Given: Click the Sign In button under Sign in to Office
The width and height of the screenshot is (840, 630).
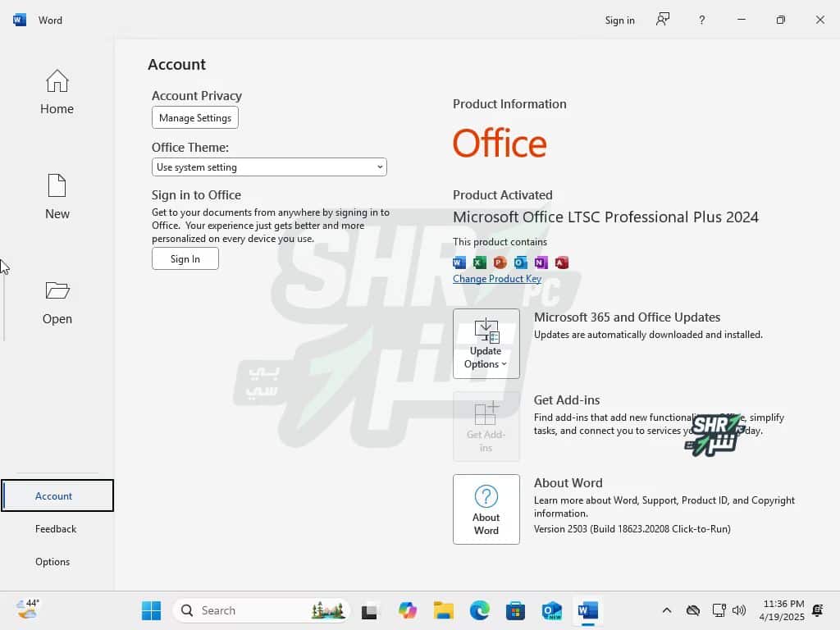Looking at the screenshot, I should (185, 258).
